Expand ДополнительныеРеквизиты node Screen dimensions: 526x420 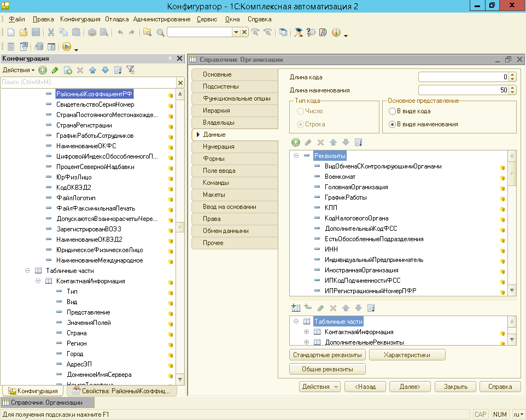pyautogui.click(x=306, y=342)
